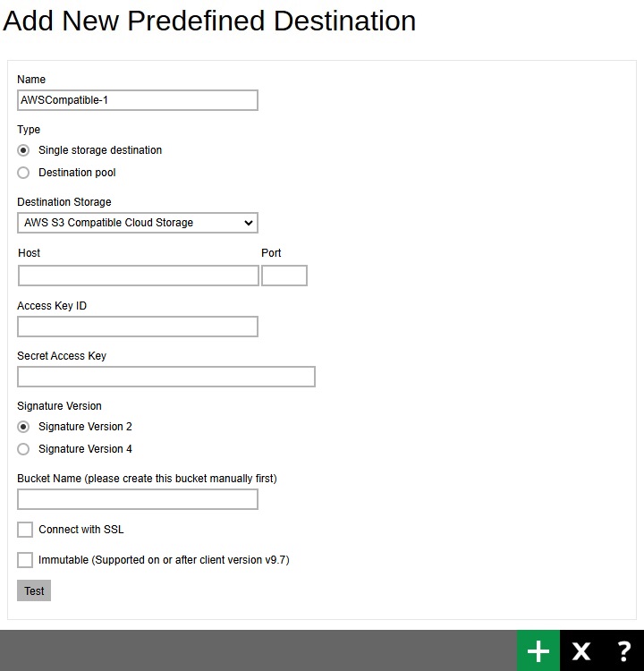Image resolution: width=644 pixels, height=671 pixels.
Task: Select Single storage destination radio
Action: [x=23, y=150]
